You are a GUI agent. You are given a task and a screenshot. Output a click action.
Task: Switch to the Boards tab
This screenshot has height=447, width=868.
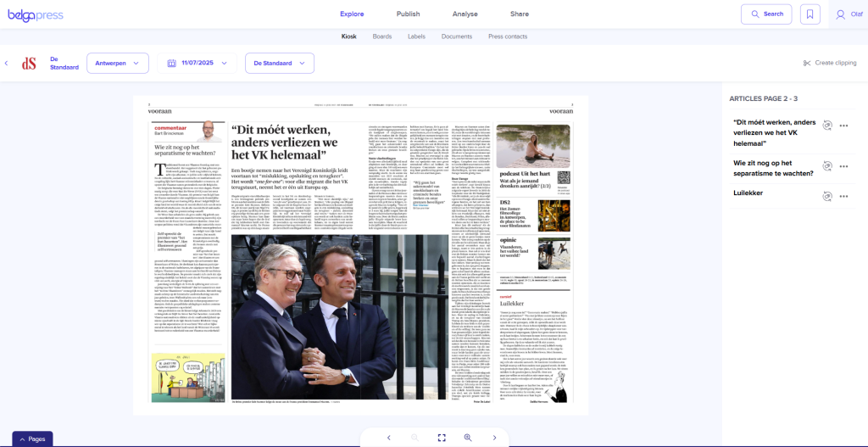pos(381,36)
